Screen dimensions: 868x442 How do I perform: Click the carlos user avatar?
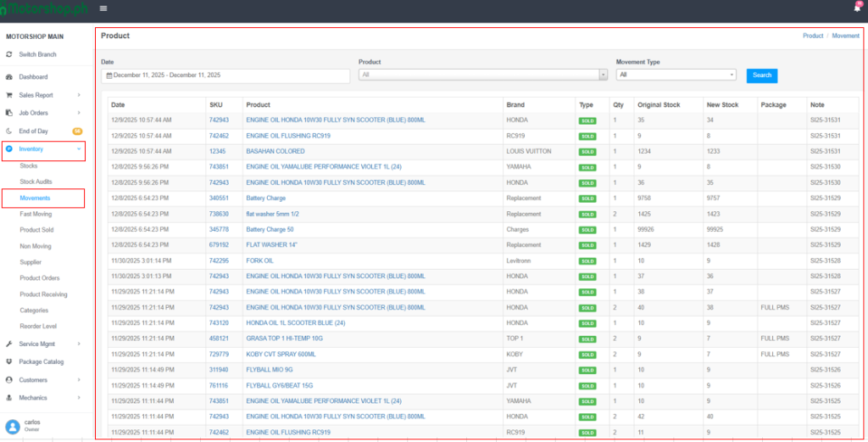(12, 425)
